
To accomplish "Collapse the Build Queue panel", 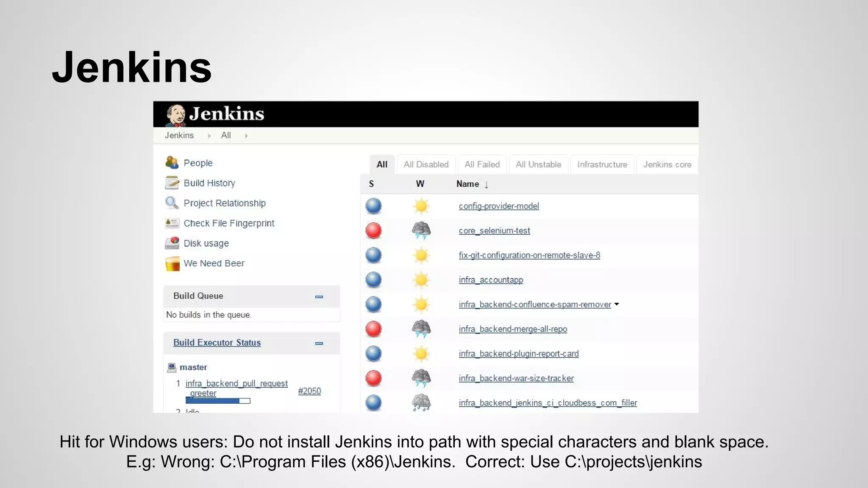I will tap(319, 297).
